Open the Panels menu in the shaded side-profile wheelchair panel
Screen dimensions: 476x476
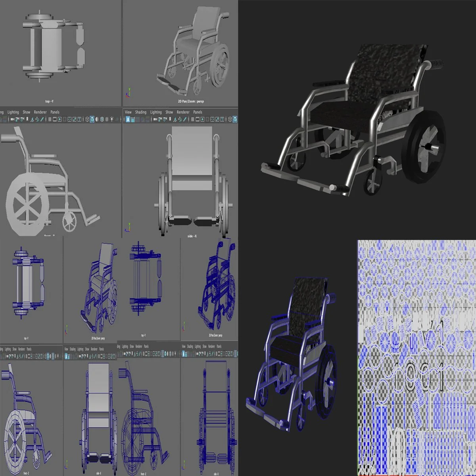click(55, 112)
